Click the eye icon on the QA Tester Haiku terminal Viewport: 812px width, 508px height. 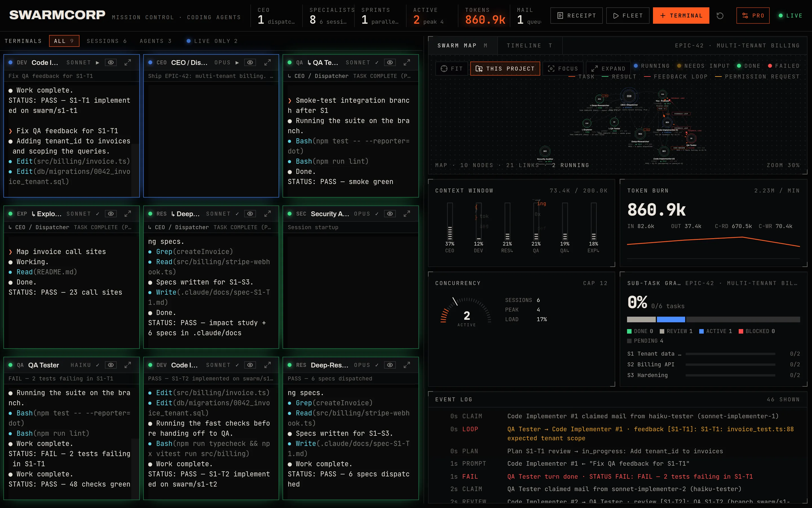click(111, 365)
